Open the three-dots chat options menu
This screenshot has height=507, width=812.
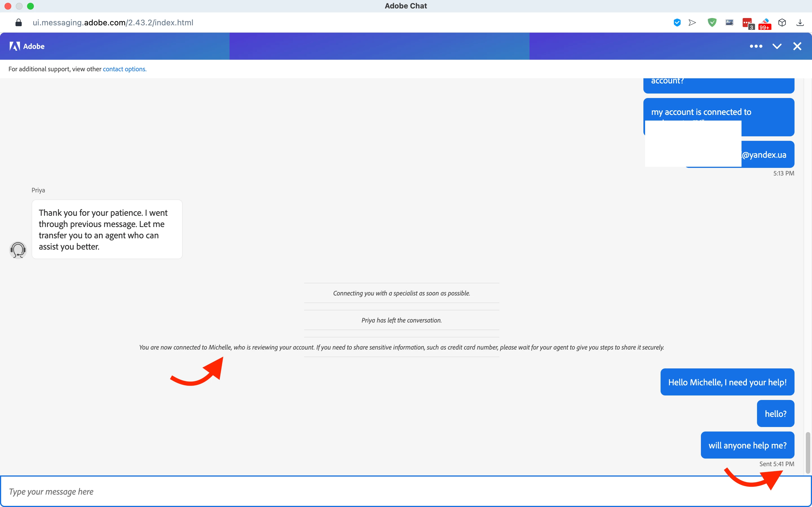[x=756, y=46]
